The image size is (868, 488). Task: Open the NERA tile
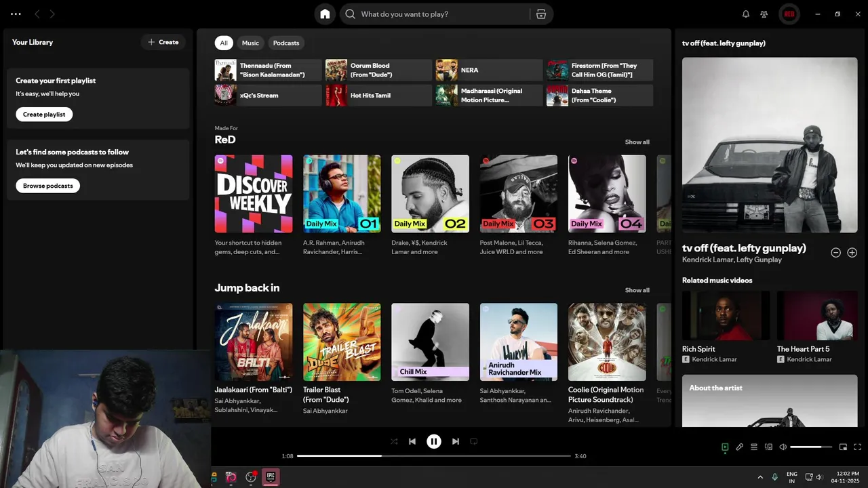[x=489, y=70]
